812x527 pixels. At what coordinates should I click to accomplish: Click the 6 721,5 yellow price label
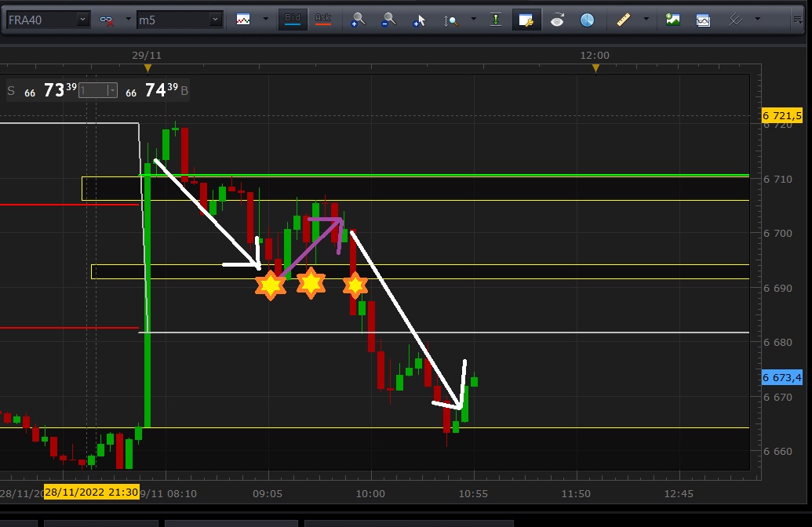pyautogui.click(x=782, y=115)
